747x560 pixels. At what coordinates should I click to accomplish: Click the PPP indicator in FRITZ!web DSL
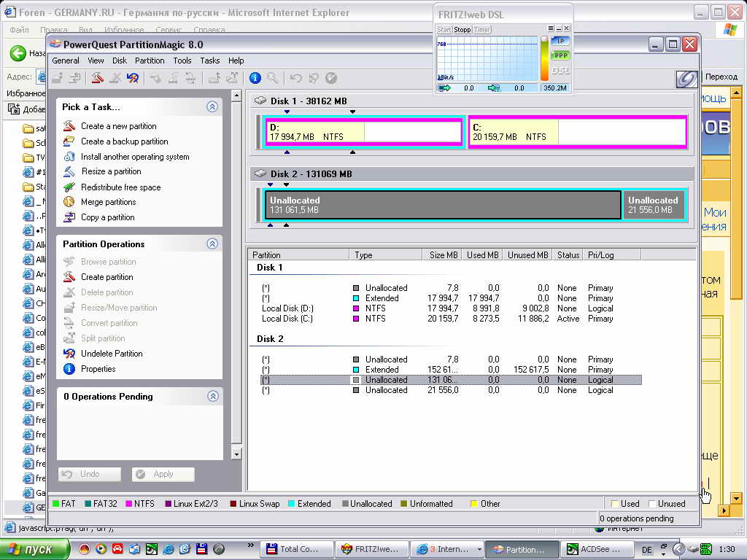pos(561,55)
